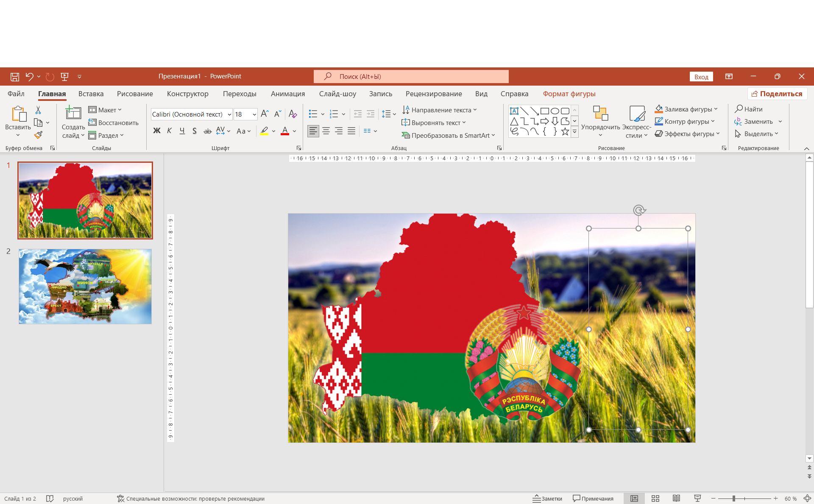Open Заливка фигуры dropdown
The height and width of the screenshot is (504, 814).
tap(686, 109)
